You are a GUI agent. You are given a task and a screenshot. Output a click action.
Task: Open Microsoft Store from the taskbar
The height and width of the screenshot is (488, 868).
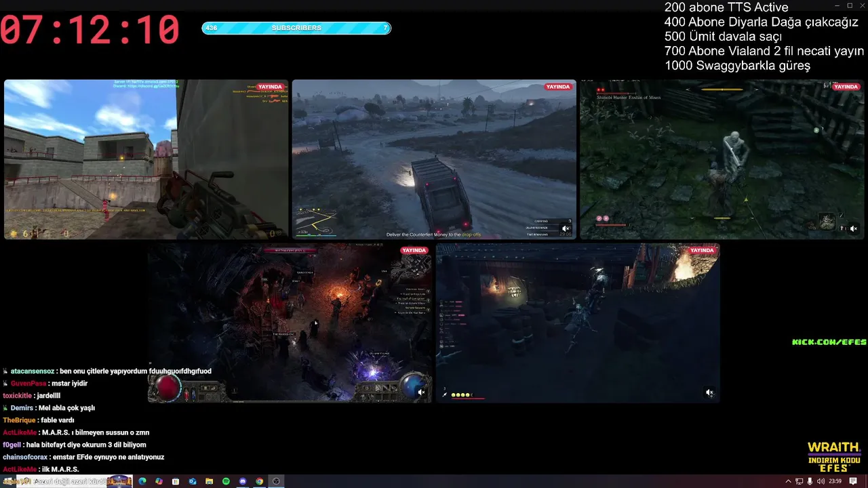pos(176,481)
